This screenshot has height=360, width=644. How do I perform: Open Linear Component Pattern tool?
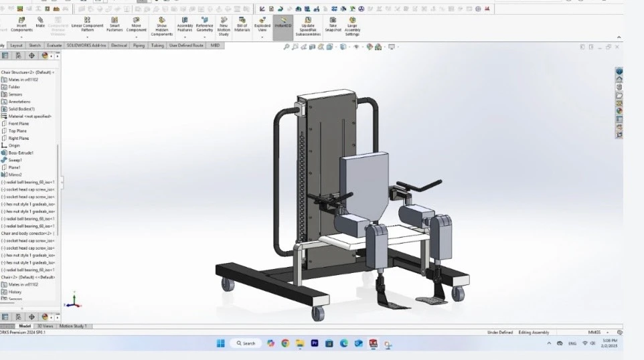coord(87,25)
